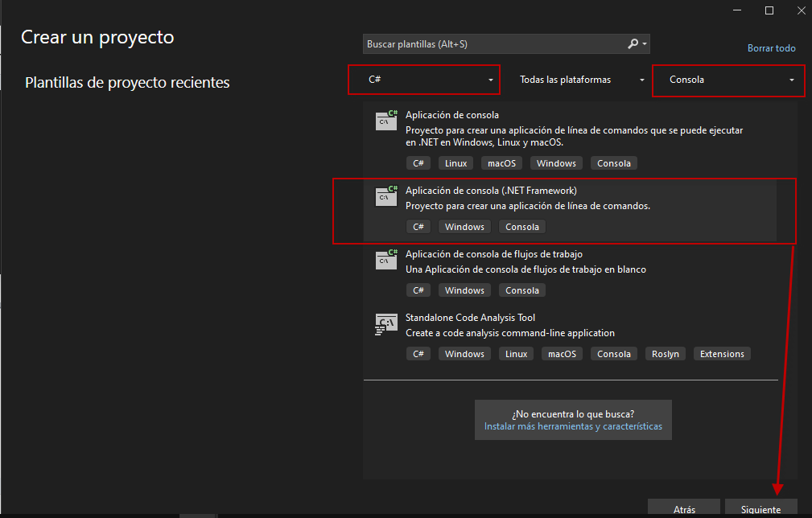Click the Linux tag of Standalone Code Analysis Tool
The height and width of the screenshot is (518, 812).
coord(517,354)
